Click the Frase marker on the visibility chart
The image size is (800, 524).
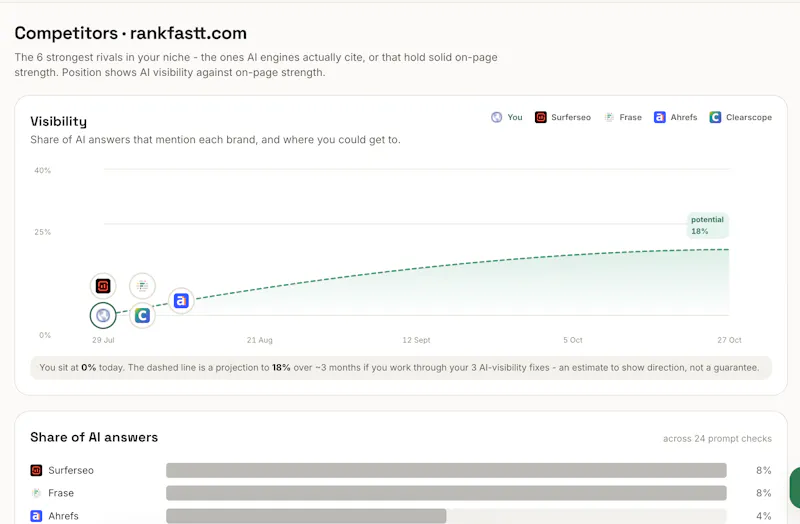(x=142, y=286)
